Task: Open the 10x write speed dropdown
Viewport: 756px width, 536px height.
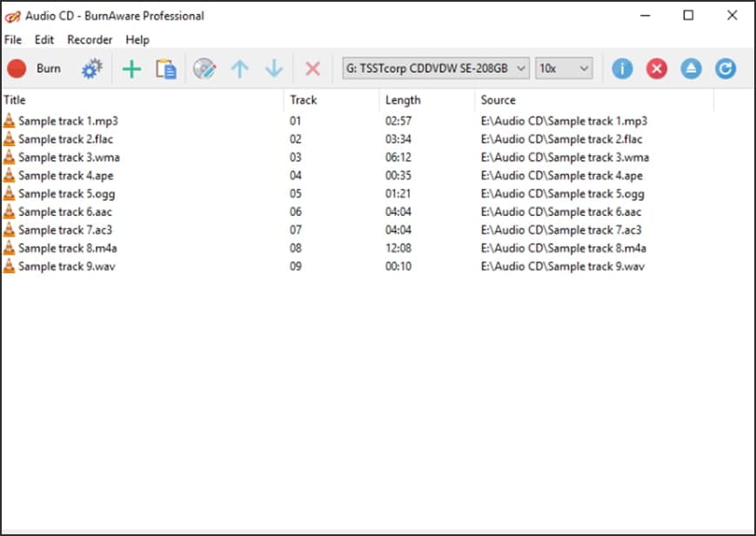Action: 564,68
